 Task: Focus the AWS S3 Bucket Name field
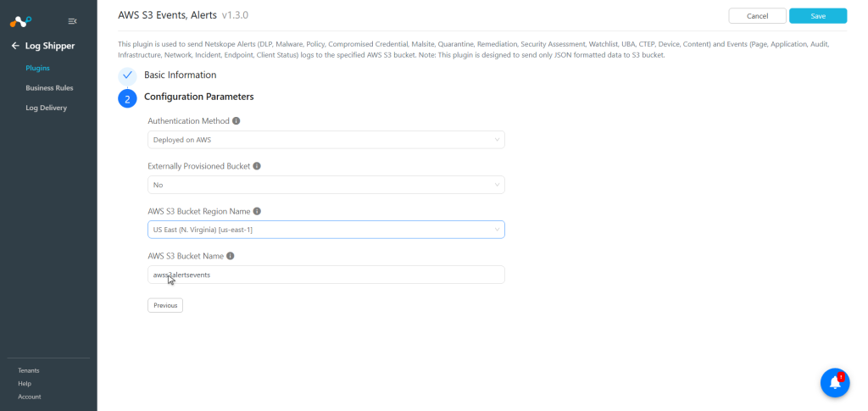pos(326,275)
